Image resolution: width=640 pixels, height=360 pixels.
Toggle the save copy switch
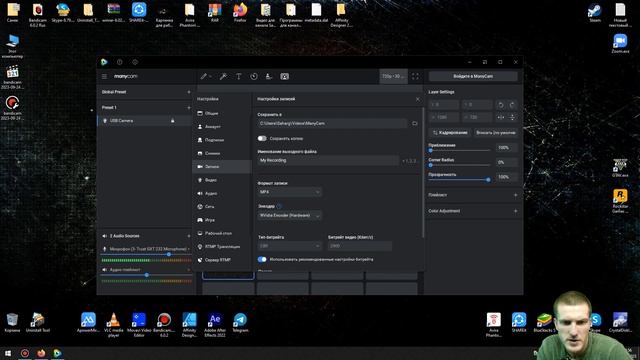[x=262, y=138]
